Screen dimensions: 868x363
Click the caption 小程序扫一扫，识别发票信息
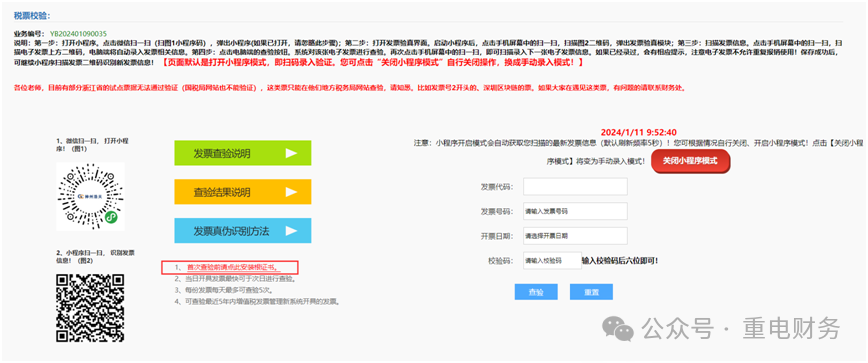click(x=95, y=256)
